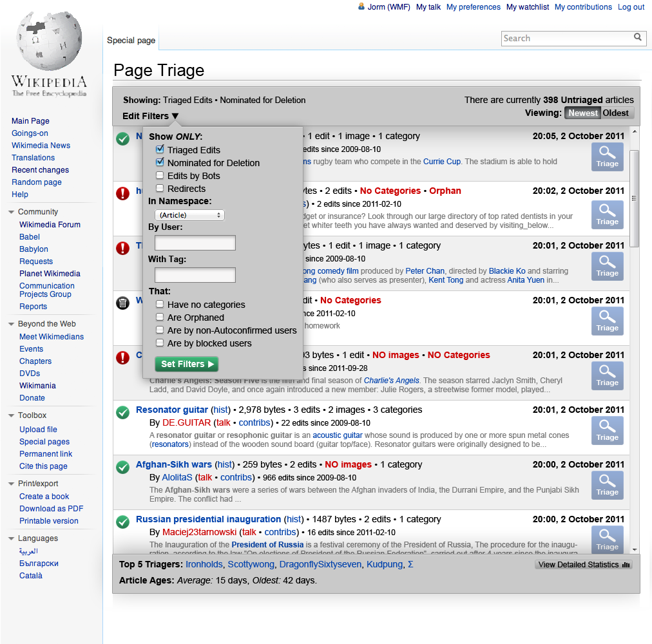
Task: Click the Wikipedia globe logo
Action: (49, 46)
